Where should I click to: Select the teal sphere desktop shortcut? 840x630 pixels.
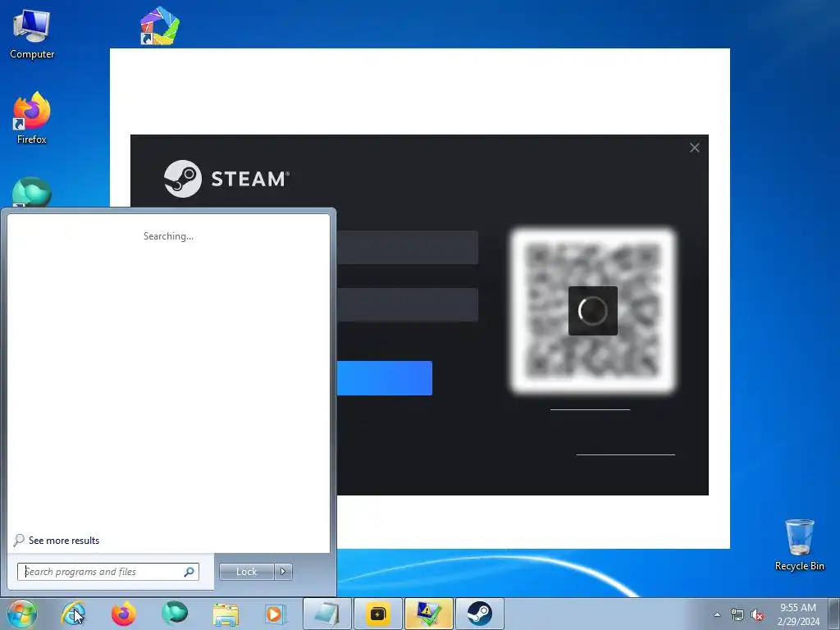32,192
